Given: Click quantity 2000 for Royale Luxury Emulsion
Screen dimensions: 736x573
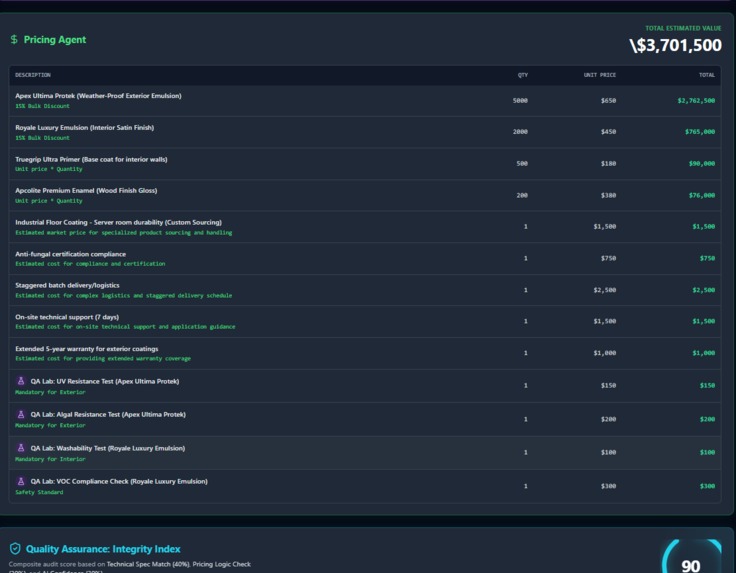Looking at the screenshot, I should coord(520,132).
